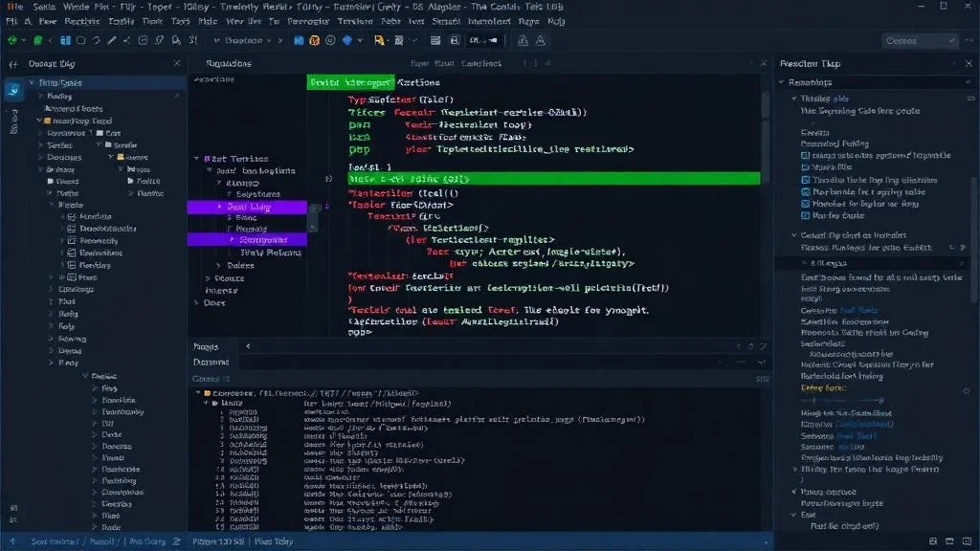
Task: Click the blue square icon after the toolbar dropdown
Action: click(299, 40)
